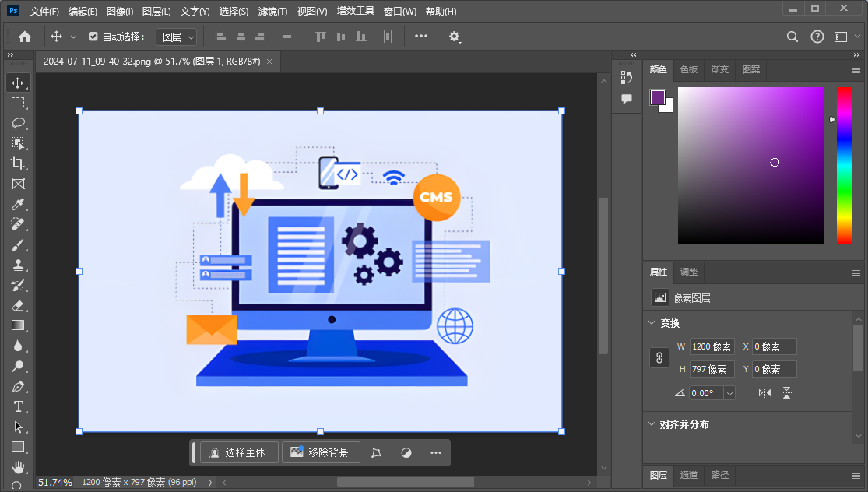Click the rainbow hue slider strip
Screen dimensions: 868x492
pyautogui.click(x=844, y=165)
